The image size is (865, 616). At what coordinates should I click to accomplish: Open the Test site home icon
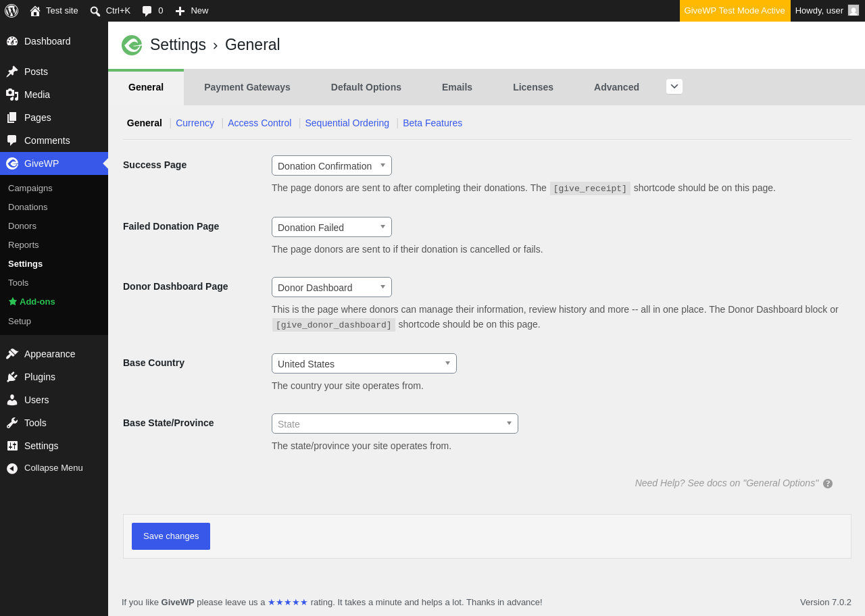[35, 11]
